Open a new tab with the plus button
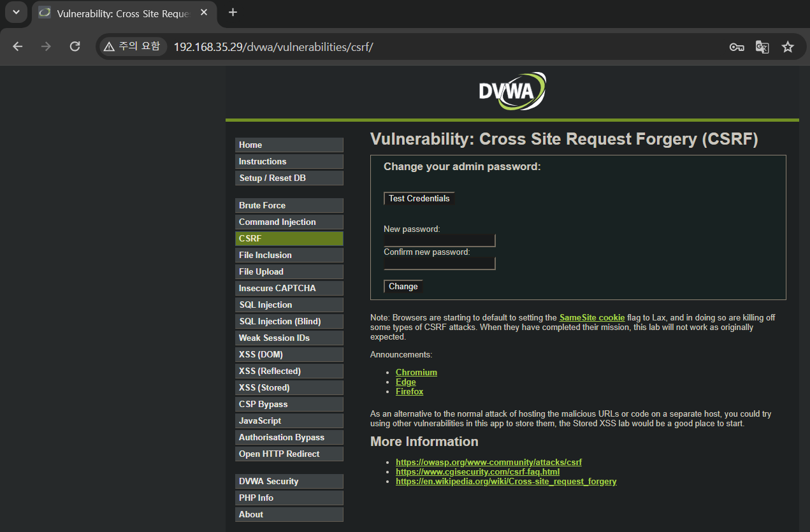810x532 pixels. (x=233, y=13)
